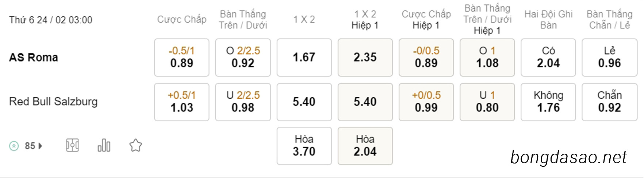This screenshot has height=181, width=644.
Task: Select first-half draw Hòa 2.04
Action: click(x=365, y=146)
